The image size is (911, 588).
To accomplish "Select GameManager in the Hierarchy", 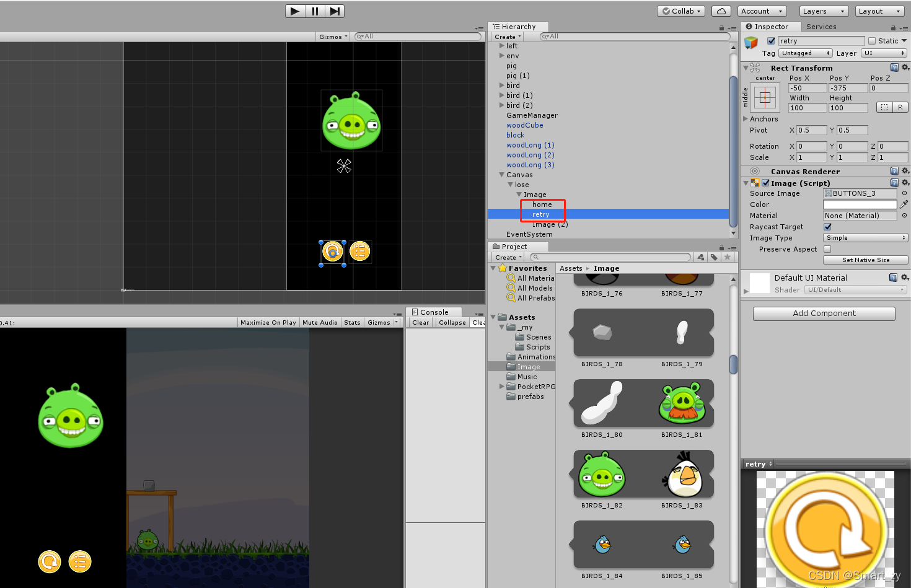I will click(x=532, y=115).
